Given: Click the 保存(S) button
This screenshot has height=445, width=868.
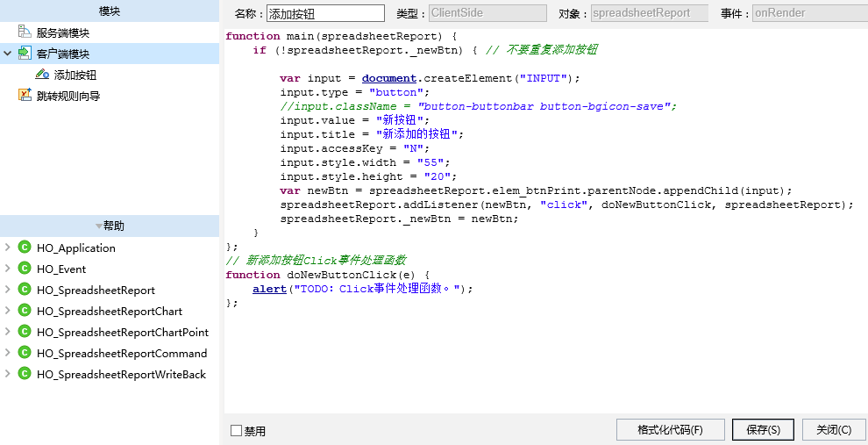Looking at the screenshot, I should point(764,429).
